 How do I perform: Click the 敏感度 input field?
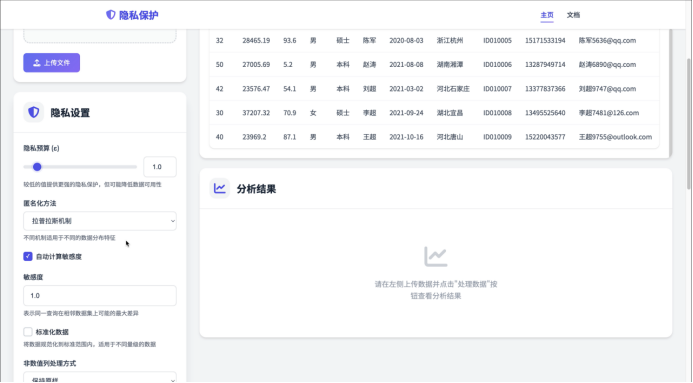click(100, 296)
